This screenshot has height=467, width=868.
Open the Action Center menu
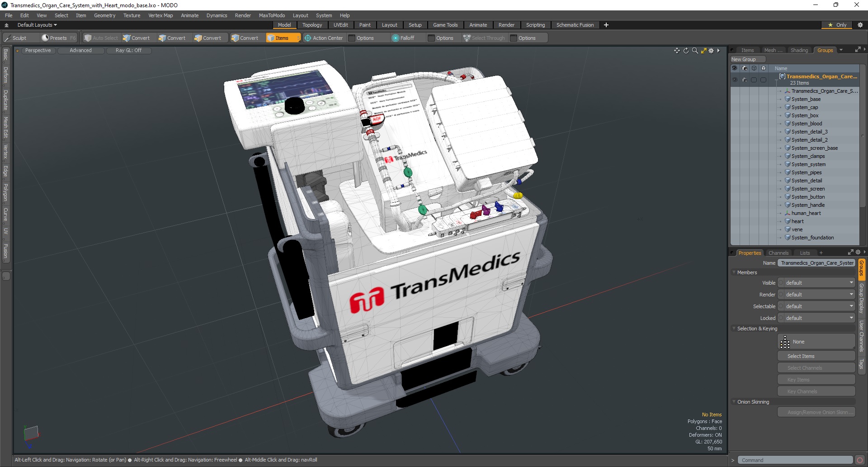(324, 38)
